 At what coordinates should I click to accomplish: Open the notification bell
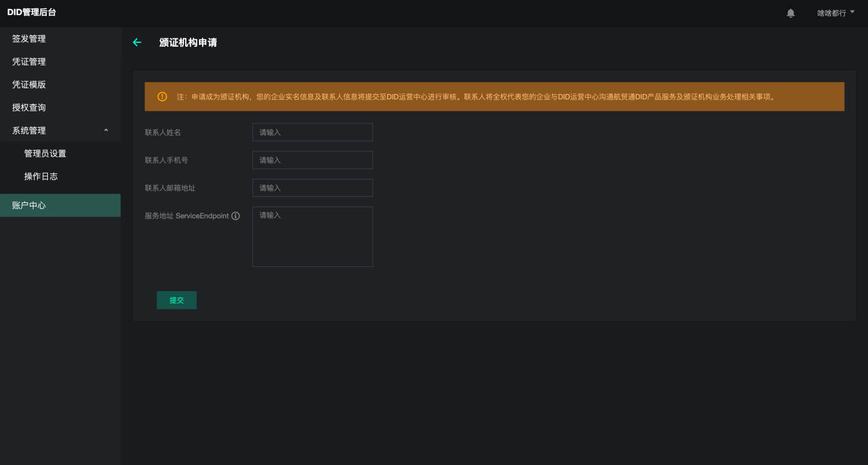pyautogui.click(x=791, y=13)
